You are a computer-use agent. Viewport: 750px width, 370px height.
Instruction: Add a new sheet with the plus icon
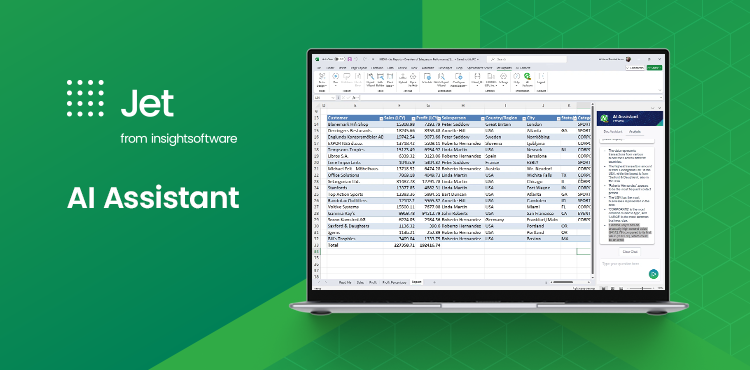click(x=434, y=282)
